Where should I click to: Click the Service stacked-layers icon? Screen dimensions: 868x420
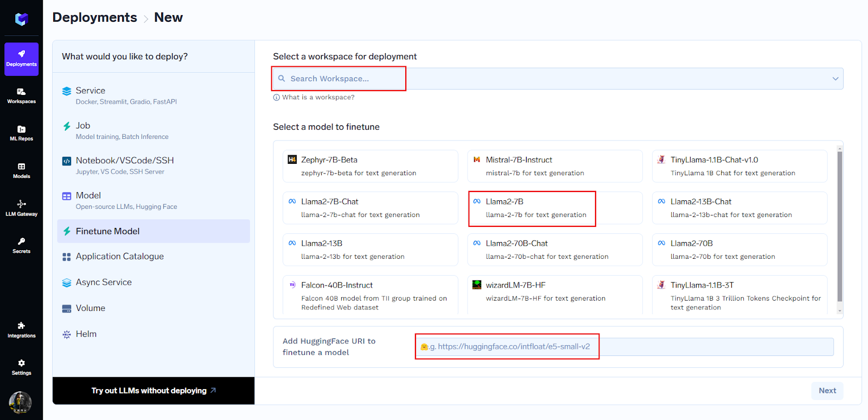(67, 91)
